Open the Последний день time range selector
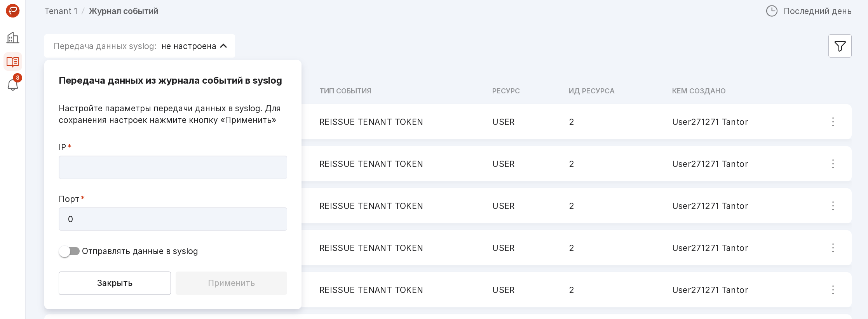Viewport: 868px width, 319px height. [817, 11]
